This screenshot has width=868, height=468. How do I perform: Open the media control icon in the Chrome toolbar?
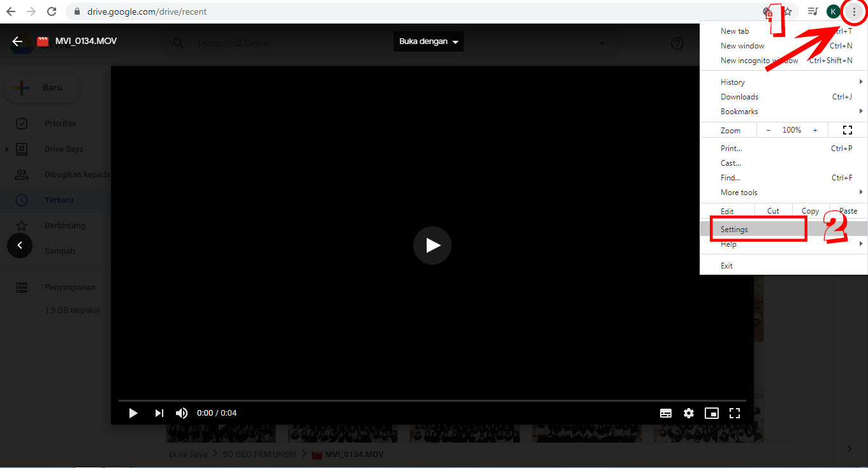813,11
